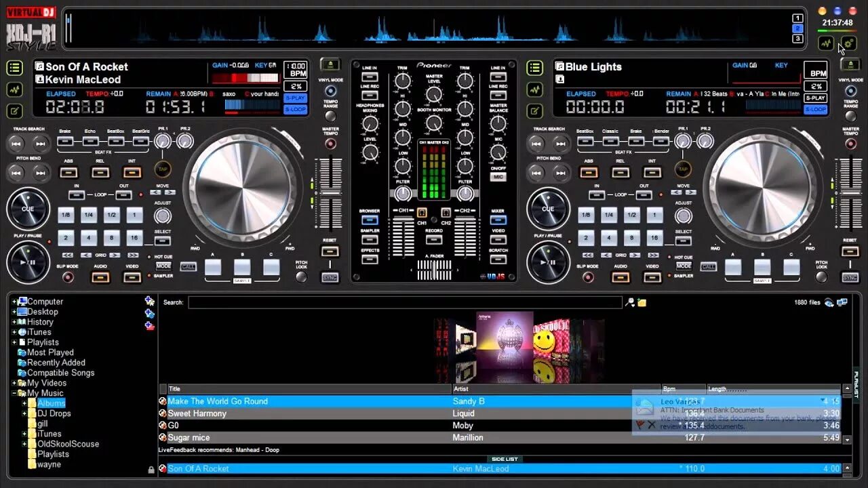Expand the History tree node

14,322
